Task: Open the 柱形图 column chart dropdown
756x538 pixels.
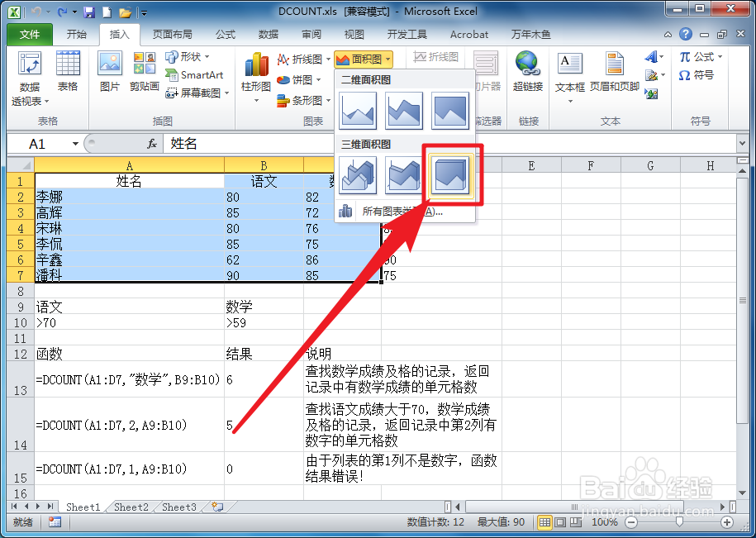Action: coord(256,87)
